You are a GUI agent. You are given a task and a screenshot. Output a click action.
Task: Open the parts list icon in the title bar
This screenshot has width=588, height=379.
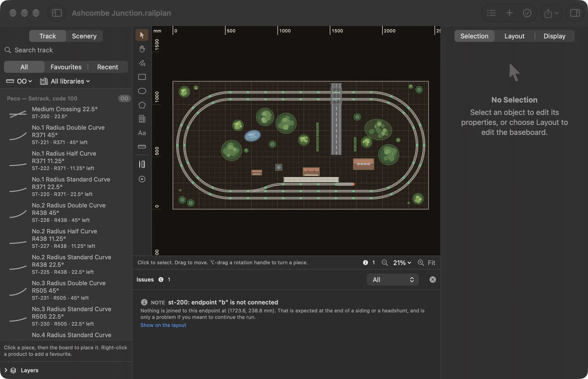tap(491, 13)
